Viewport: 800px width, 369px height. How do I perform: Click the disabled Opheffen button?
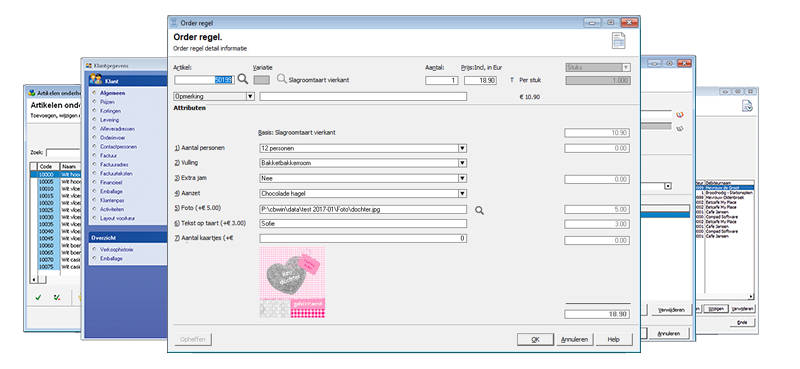point(193,339)
